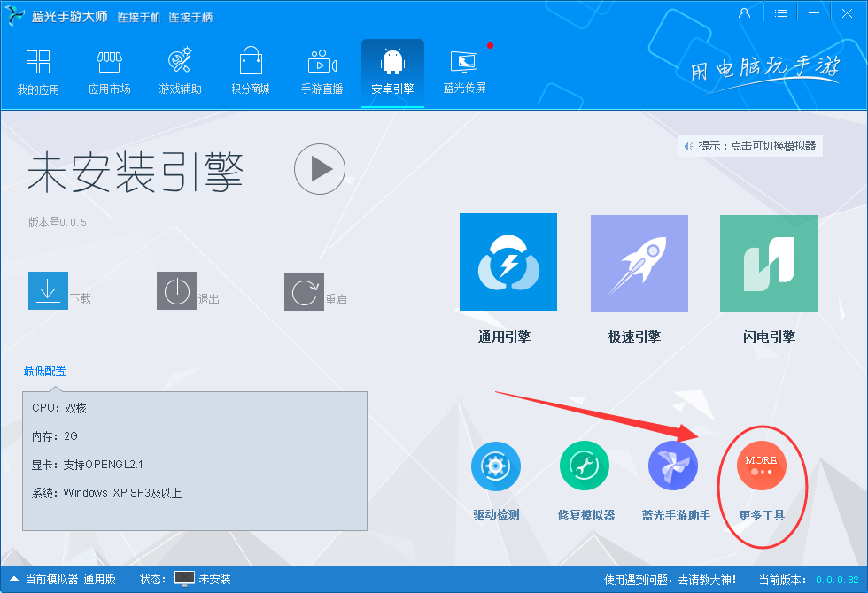Select the 极速引擎 rocket engine card
The image size is (868, 593).
pos(638,262)
